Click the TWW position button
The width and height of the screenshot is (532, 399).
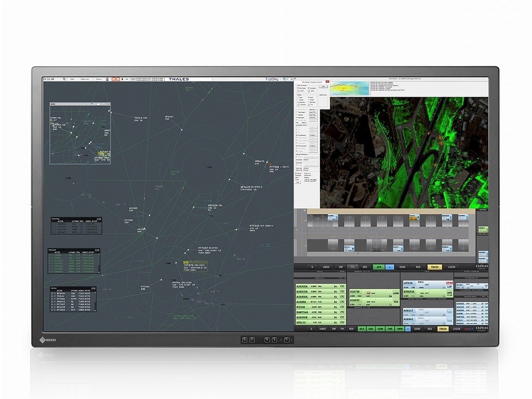point(400,329)
